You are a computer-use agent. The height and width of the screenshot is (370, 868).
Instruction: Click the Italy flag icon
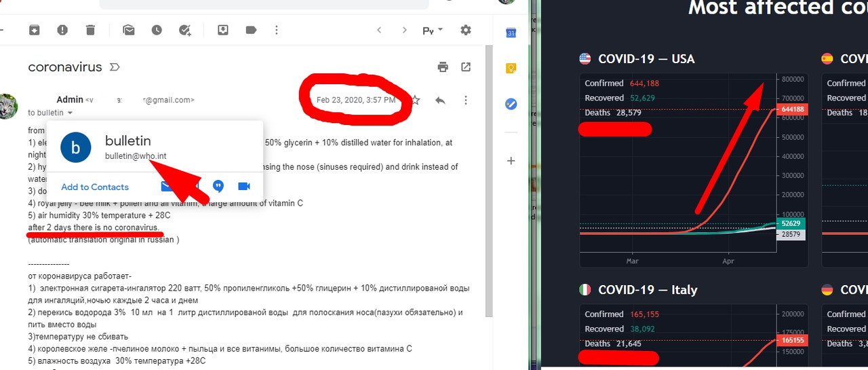pyautogui.click(x=585, y=289)
